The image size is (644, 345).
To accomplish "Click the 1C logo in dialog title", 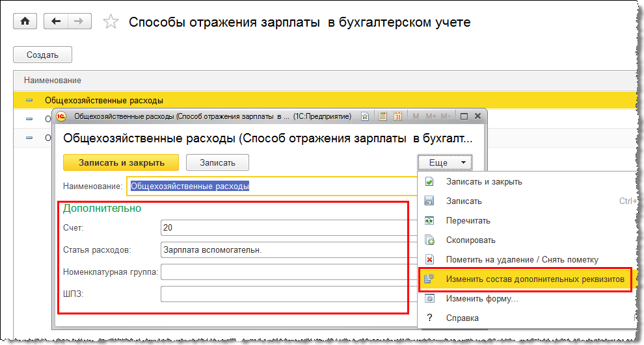I will click(61, 116).
